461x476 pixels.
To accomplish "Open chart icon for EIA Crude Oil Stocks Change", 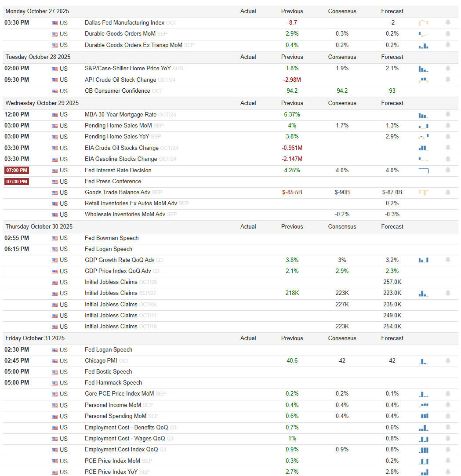I will (423, 148).
